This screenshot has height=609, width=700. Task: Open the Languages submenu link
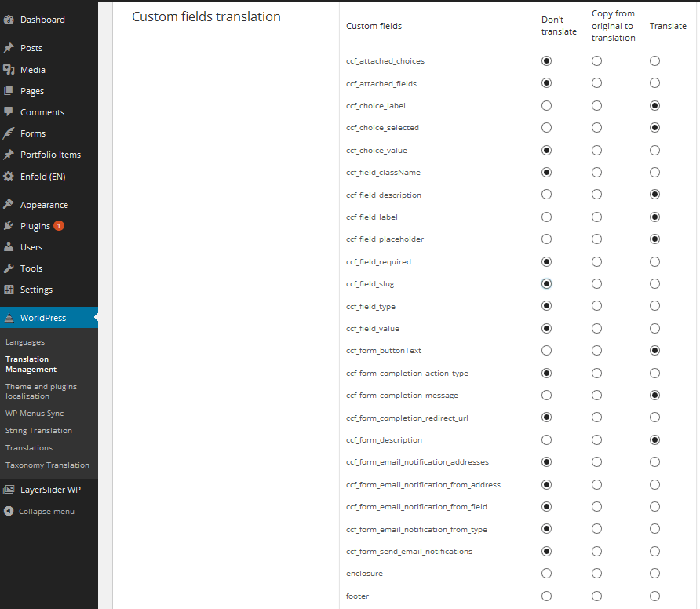pos(25,342)
